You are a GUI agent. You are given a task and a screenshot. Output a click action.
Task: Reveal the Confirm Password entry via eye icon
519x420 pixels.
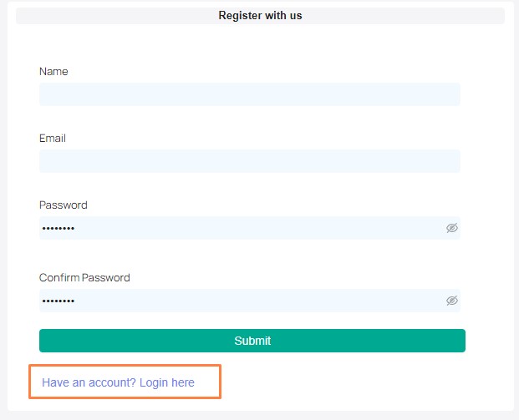pyautogui.click(x=452, y=301)
